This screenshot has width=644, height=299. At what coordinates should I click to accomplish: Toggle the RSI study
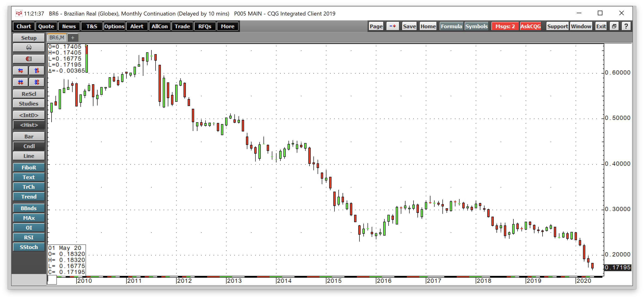tap(29, 237)
